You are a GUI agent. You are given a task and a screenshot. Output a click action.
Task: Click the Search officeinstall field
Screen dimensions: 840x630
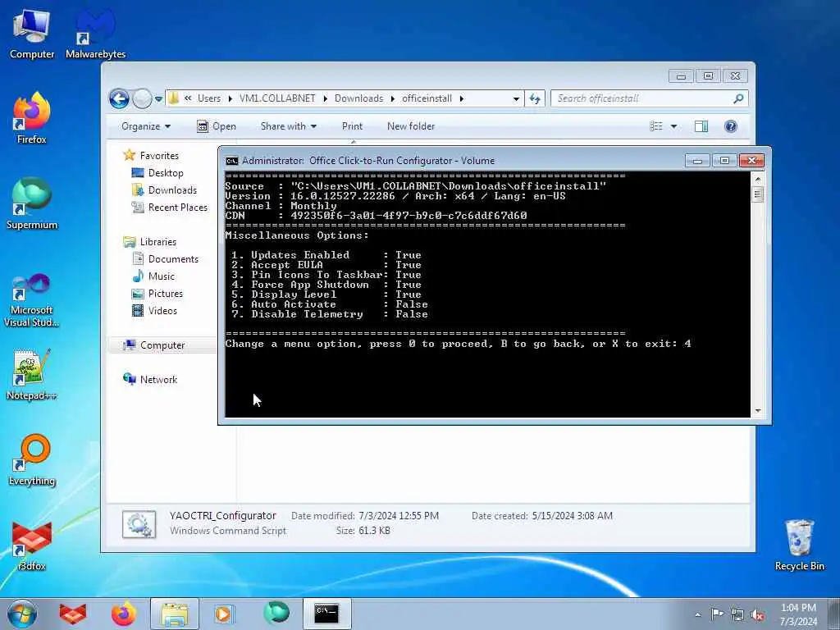[643, 98]
